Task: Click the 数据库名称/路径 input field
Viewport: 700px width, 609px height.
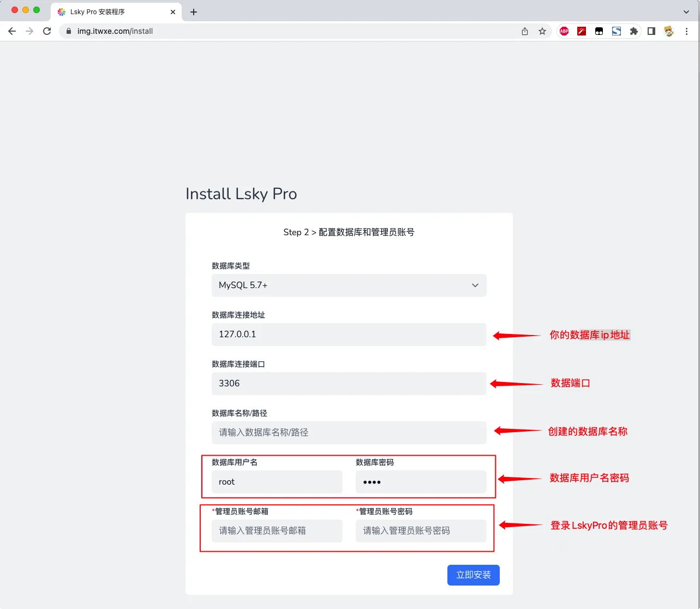Action: 349,433
